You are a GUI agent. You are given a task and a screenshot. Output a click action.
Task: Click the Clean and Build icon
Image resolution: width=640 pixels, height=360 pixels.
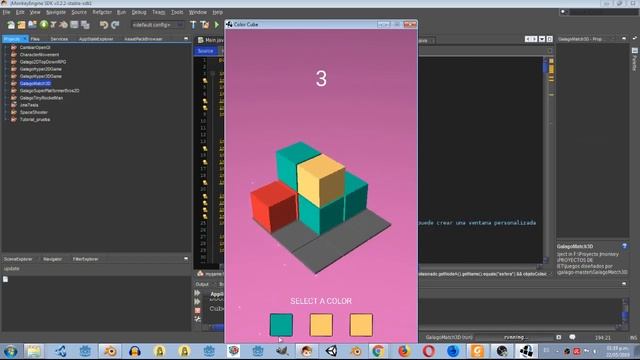[205, 25]
